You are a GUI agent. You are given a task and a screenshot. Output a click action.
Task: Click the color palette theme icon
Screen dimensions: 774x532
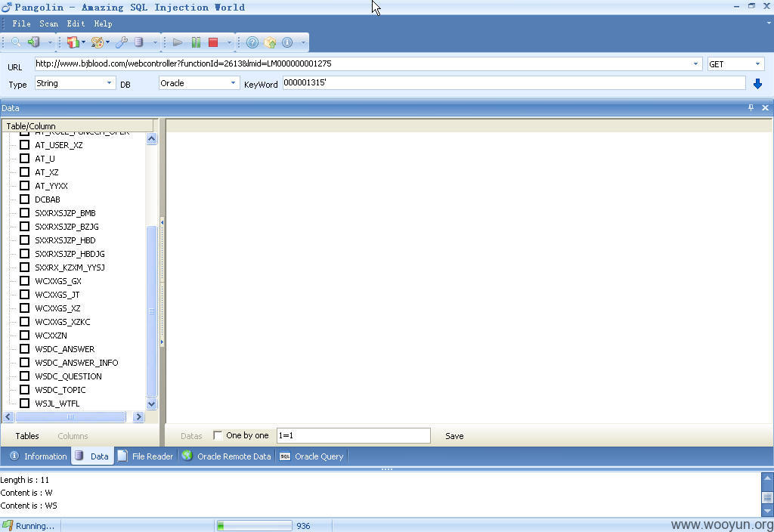click(98, 42)
